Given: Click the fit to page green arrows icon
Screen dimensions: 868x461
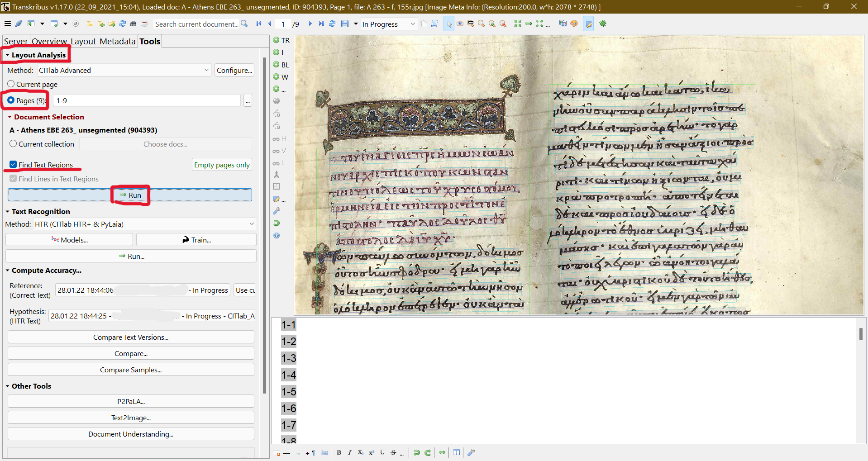Looking at the screenshot, I should pyautogui.click(x=518, y=24).
